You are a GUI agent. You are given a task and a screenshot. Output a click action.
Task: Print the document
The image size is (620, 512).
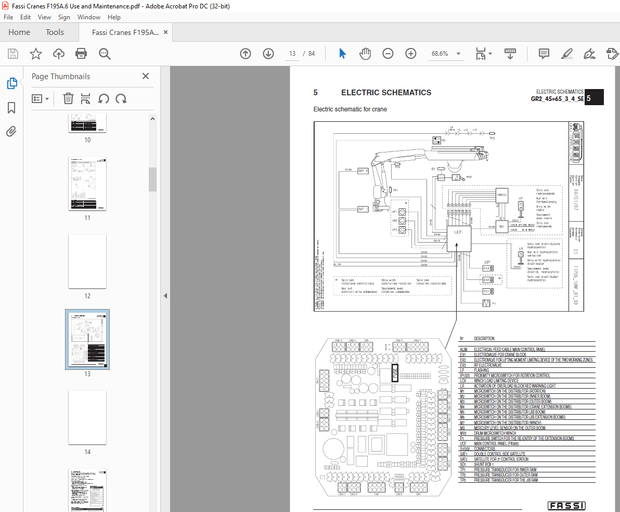coord(81,54)
